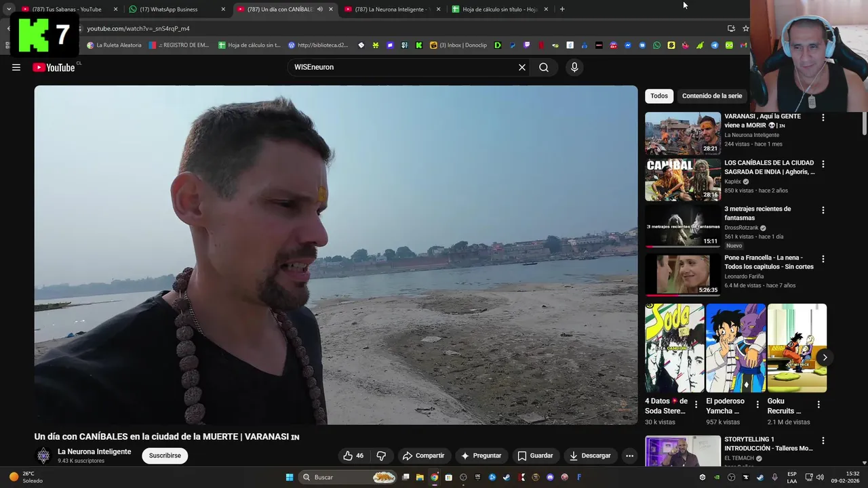
Task: Open options for Goku Recruits short
Action: 818,405
